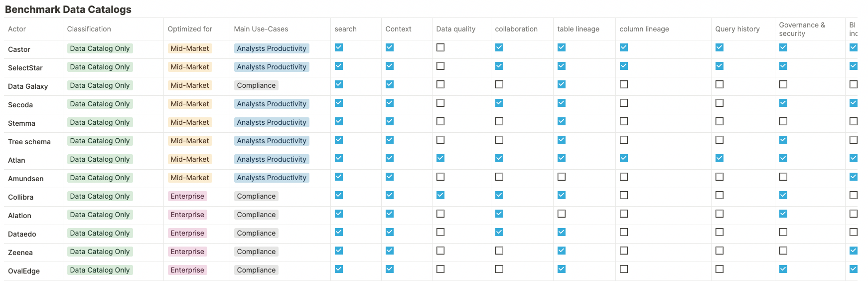This screenshot has height=281, width=868.
Task: Open the Dataedo actor entry
Action: tap(22, 234)
